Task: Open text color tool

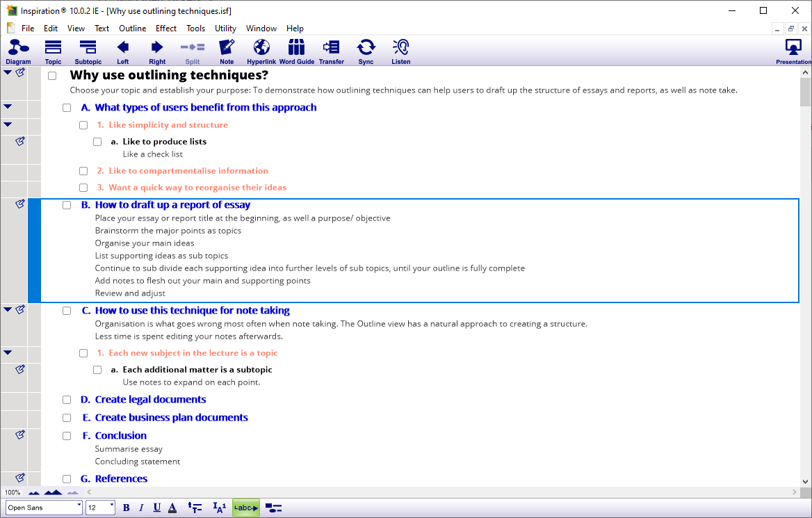Action: click(x=172, y=508)
